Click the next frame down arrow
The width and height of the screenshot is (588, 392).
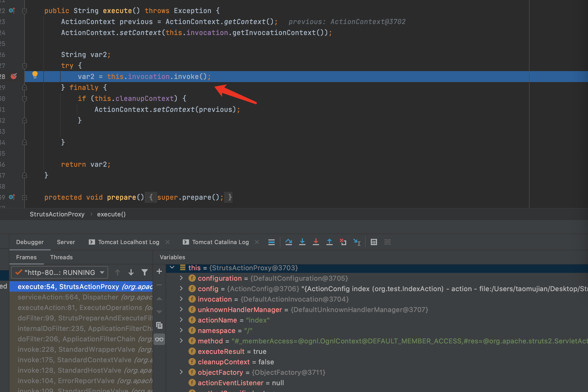[131, 273]
